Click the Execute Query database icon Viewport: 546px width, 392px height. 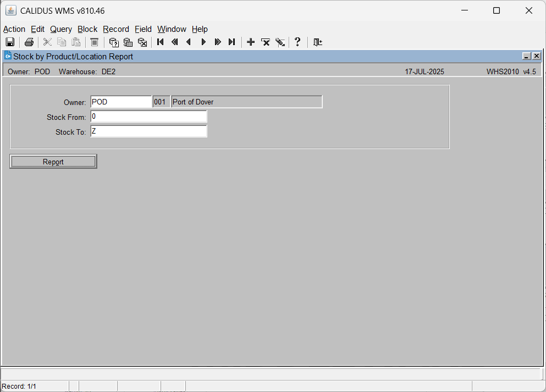[x=128, y=42]
